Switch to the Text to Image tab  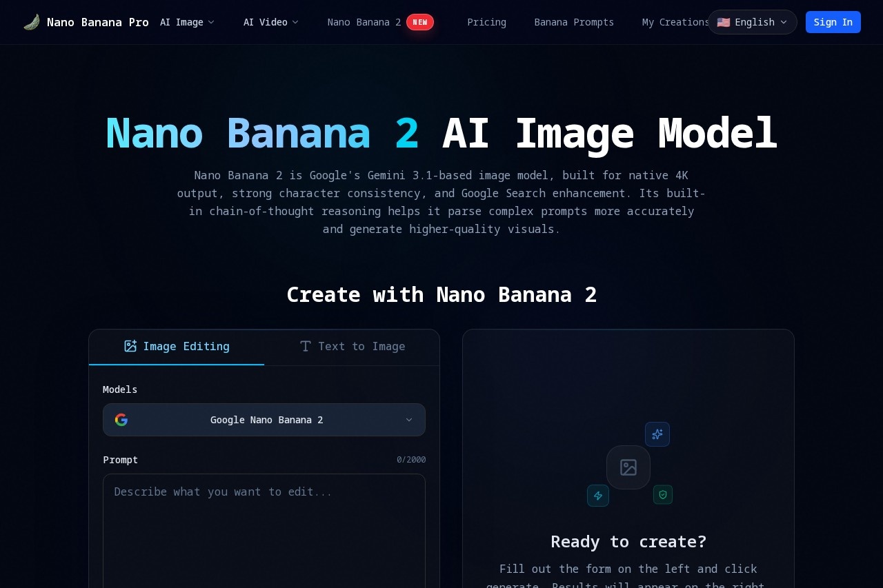pos(353,346)
